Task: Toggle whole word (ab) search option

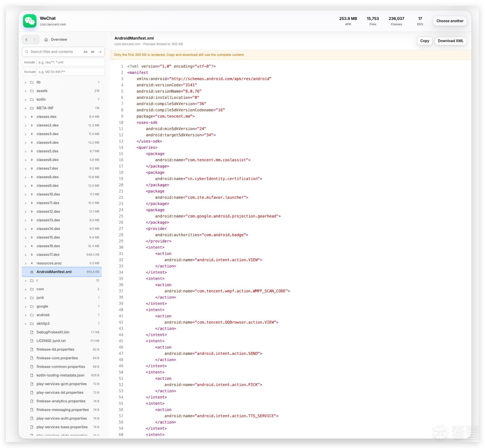Action: click(x=93, y=52)
